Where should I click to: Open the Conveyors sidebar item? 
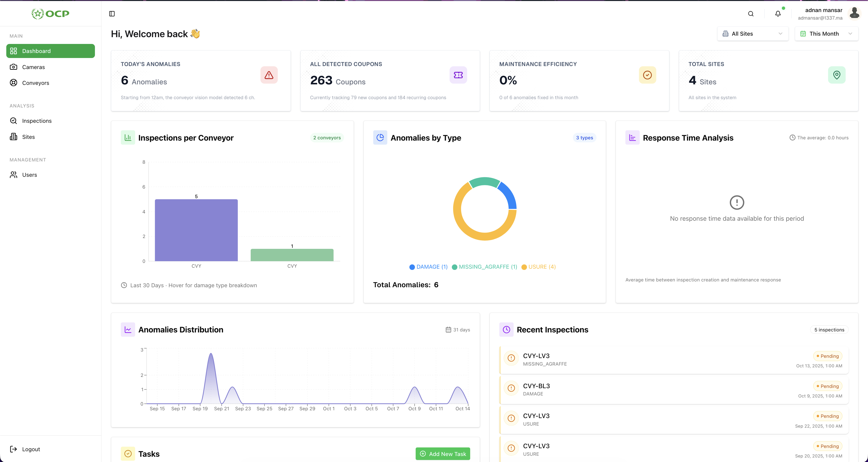(x=35, y=83)
